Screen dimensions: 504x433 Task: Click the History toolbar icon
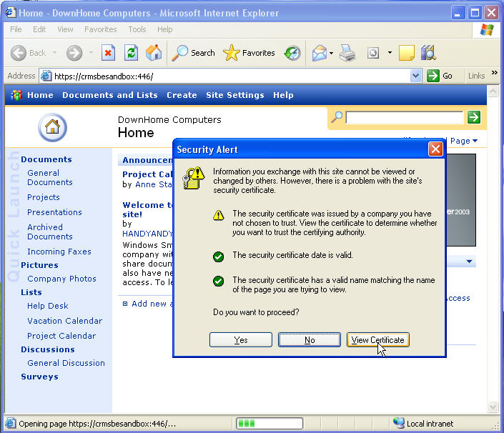pos(292,53)
